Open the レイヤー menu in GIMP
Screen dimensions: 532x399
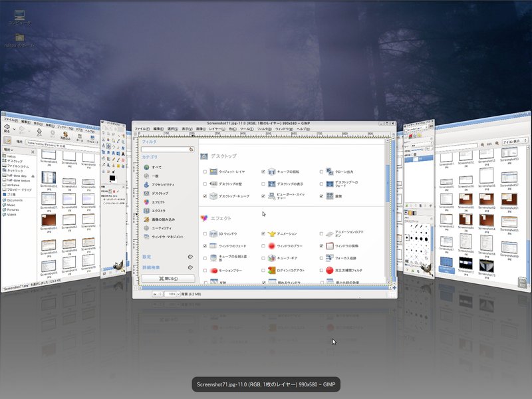pos(217,129)
